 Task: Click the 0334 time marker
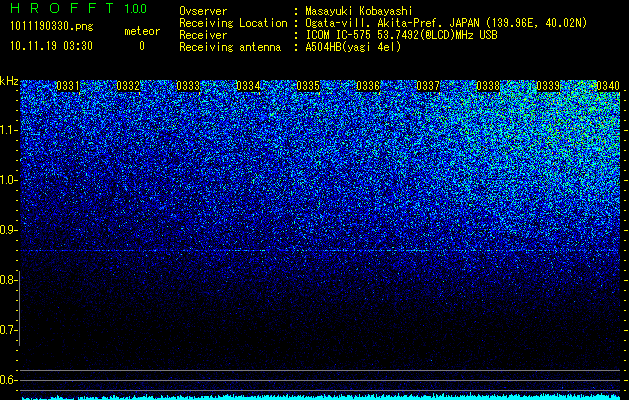point(248,86)
